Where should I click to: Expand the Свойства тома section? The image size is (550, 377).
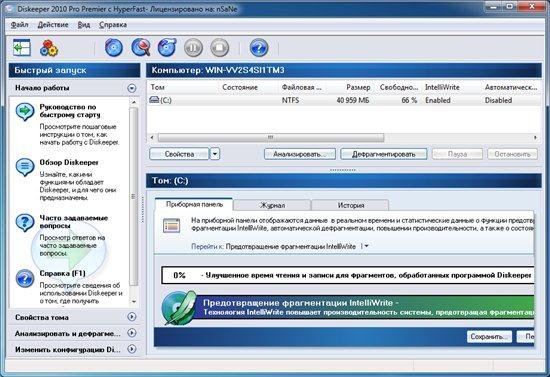132,317
